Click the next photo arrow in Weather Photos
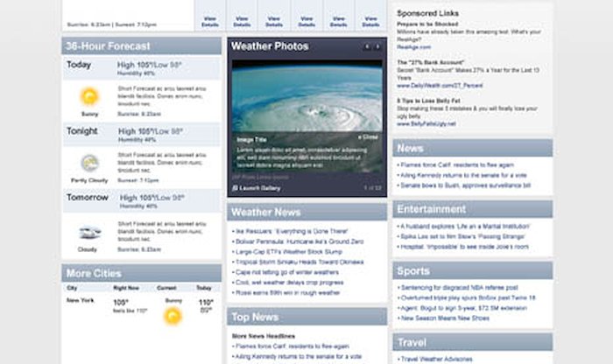The height and width of the screenshot is (364, 613). pos(377,46)
